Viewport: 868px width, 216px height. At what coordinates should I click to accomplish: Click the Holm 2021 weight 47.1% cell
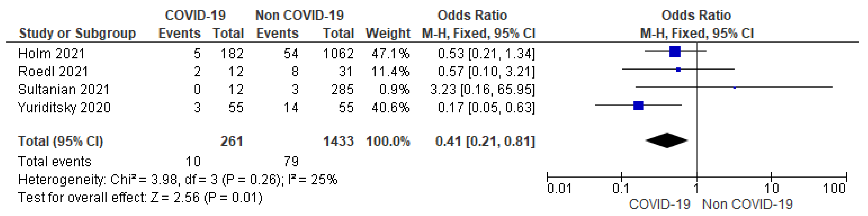[x=391, y=54]
